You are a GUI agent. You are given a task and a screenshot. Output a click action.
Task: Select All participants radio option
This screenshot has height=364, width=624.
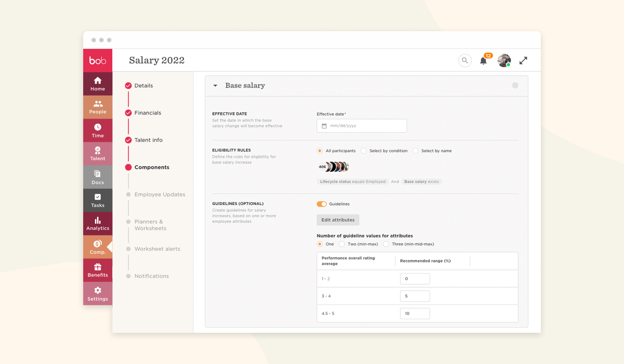point(320,151)
